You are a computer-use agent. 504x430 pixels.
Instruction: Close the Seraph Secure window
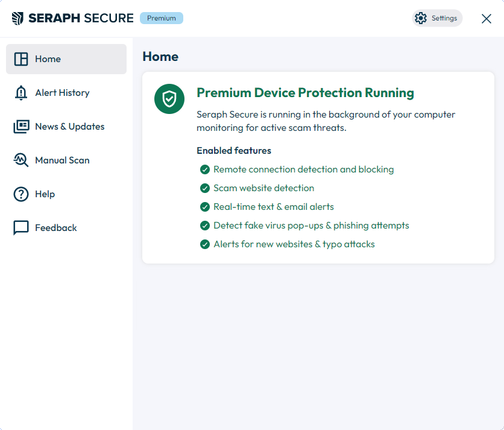[487, 19]
